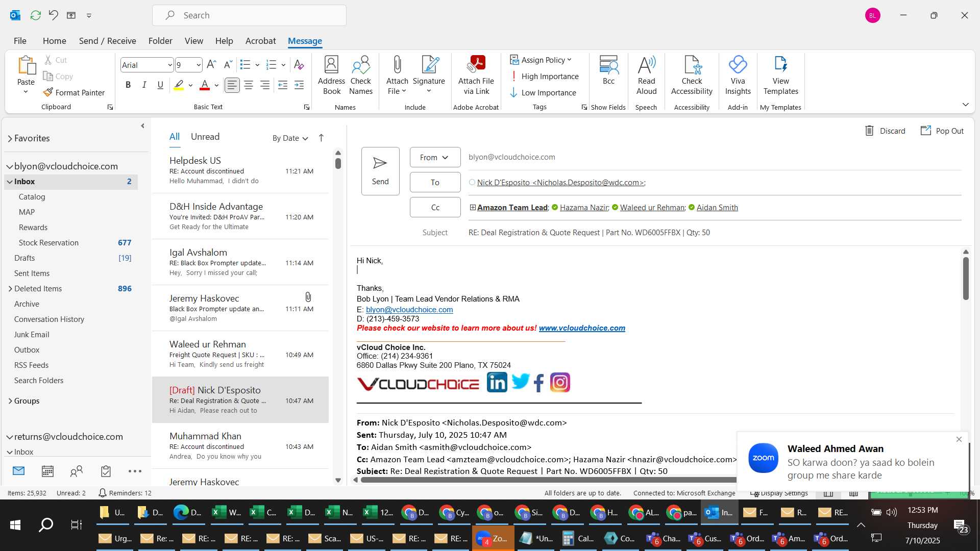The height and width of the screenshot is (551, 980).
Task: Center align text
Action: pyautogui.click(x=249, y=85)
